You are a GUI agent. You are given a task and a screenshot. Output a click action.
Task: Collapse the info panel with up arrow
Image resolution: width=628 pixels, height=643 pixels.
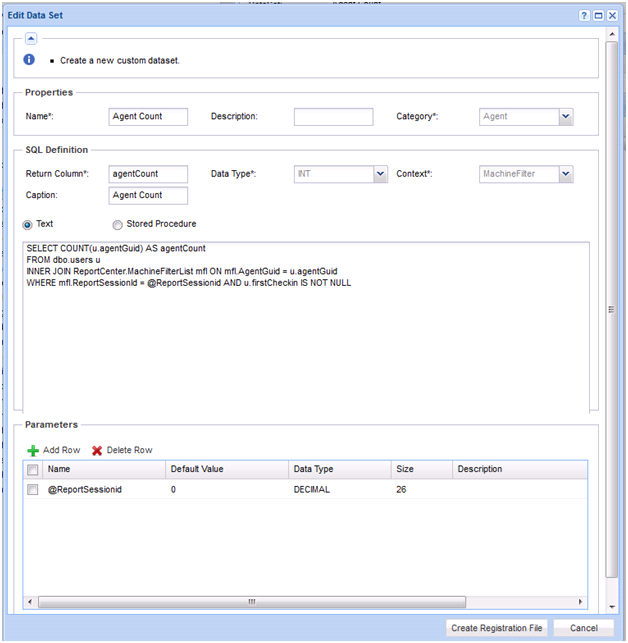[31, 38]
